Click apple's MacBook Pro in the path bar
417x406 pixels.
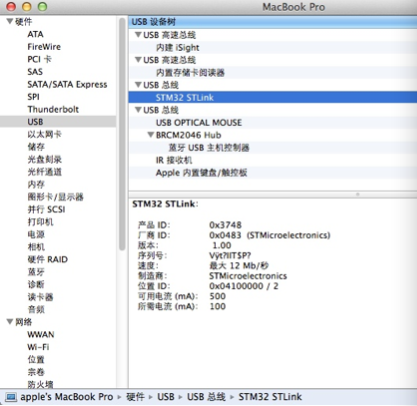pyautogui.click(x=67, y=397)
